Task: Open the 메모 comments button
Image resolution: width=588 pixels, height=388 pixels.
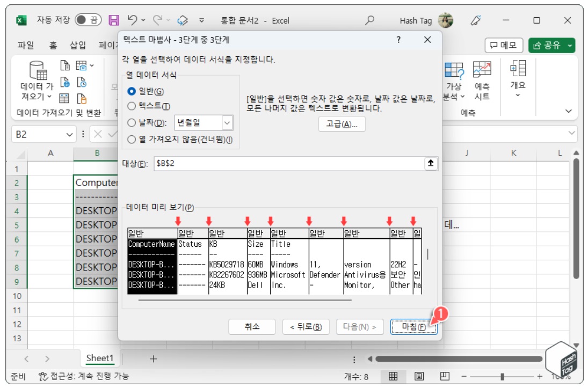Action: (504, 46)
